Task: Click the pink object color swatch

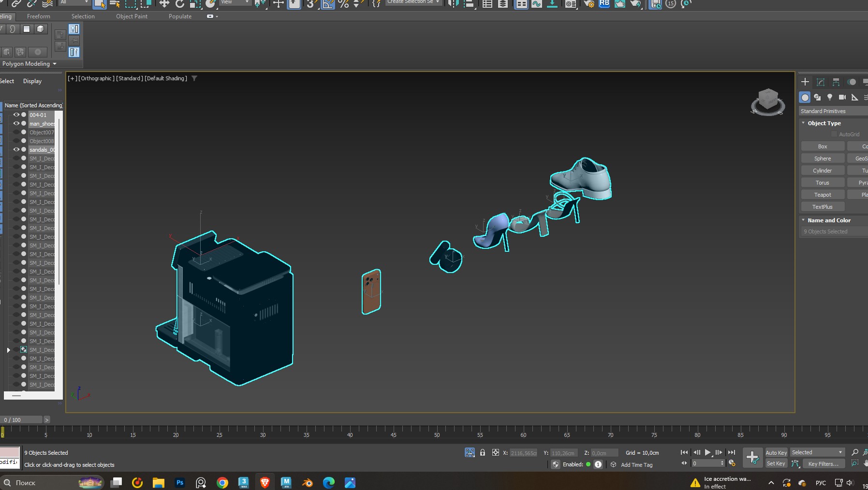Action: [x=10, y=452]
